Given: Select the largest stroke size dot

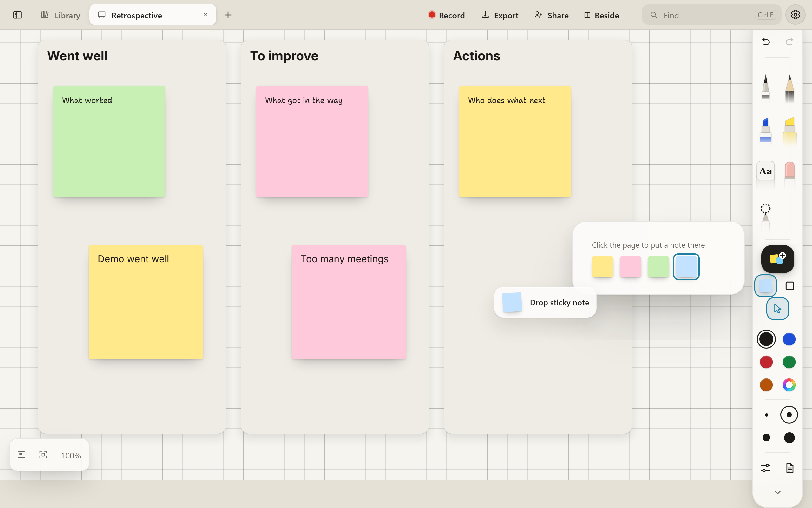Looking at the screenshot, I should point(789,438).
